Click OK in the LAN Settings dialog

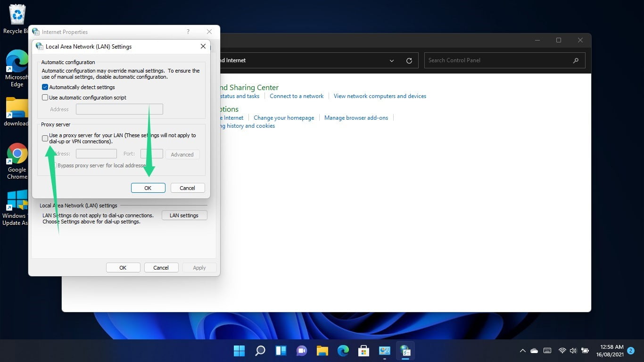coord(148,188)
